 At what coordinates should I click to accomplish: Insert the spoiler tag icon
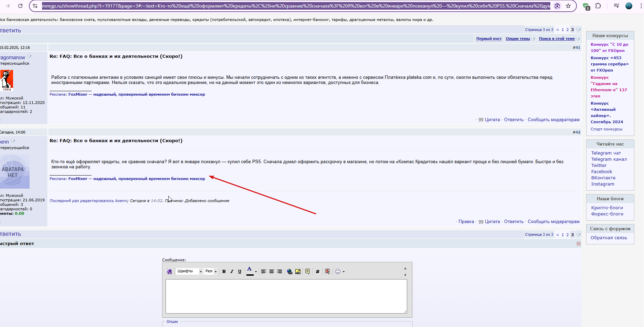click(327, 272)
